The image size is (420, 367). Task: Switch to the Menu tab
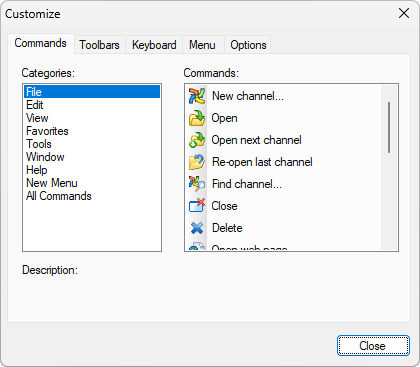202,45
